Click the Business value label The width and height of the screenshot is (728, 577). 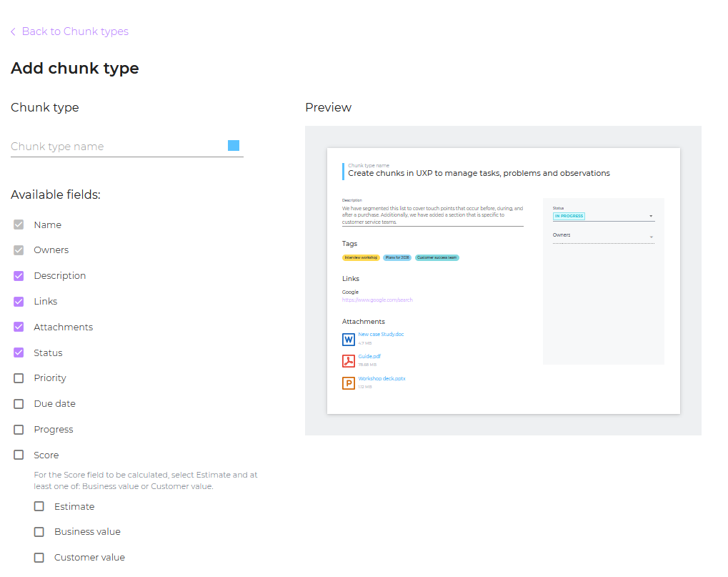click(87, 532)
